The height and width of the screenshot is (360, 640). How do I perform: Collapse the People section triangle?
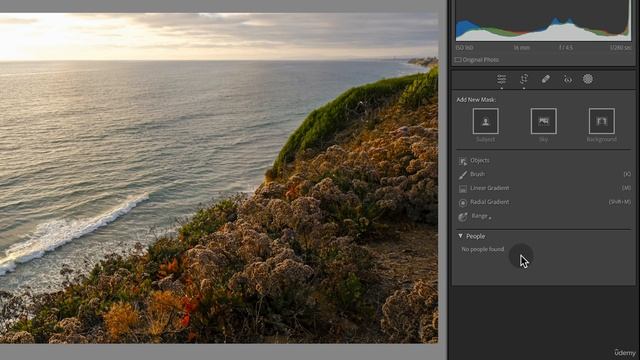click(460, 236)
